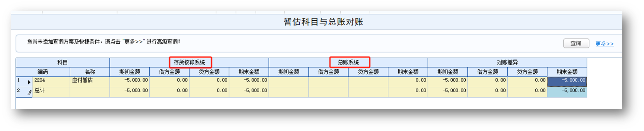
Task: Click pencil edit icon on 总计 row
Action: point(29,92)
